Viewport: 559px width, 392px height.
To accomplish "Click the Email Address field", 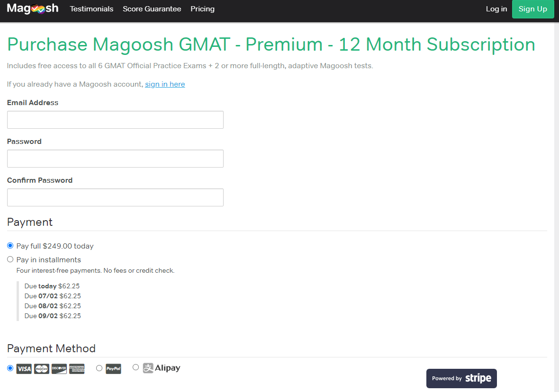I will point(115,119).
